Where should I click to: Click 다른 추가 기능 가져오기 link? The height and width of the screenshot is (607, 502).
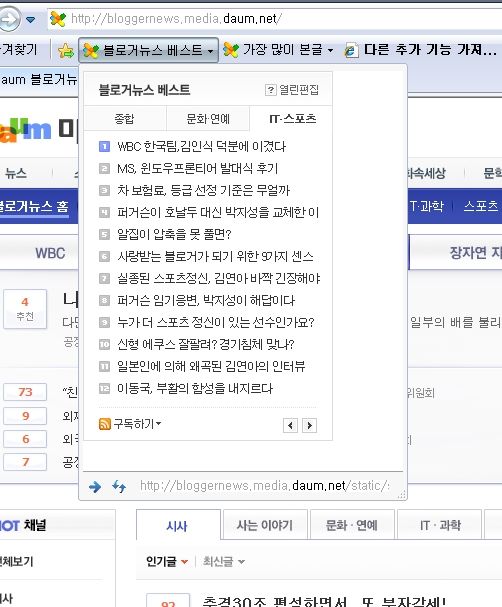[421, 50]
